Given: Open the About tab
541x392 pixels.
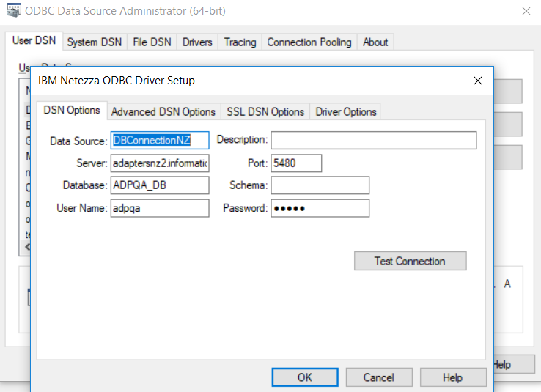Looking at the screenshot, I should 375,42.
